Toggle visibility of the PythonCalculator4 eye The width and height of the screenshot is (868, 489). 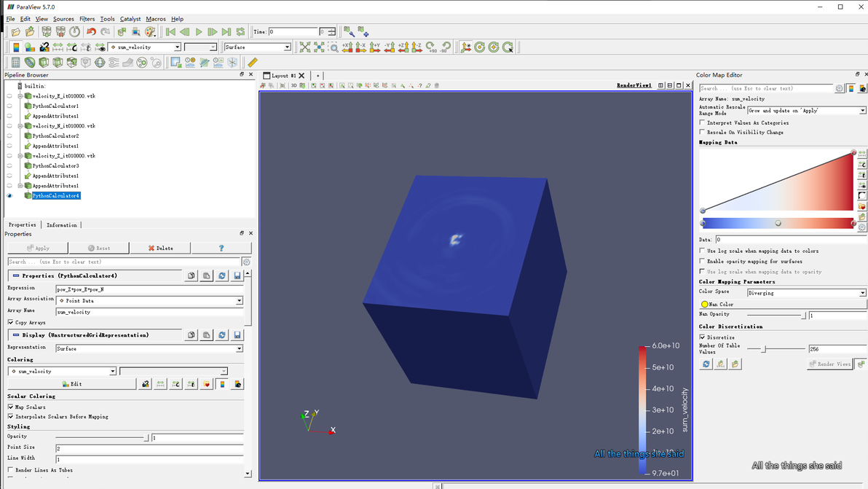(x=9, y=196)
